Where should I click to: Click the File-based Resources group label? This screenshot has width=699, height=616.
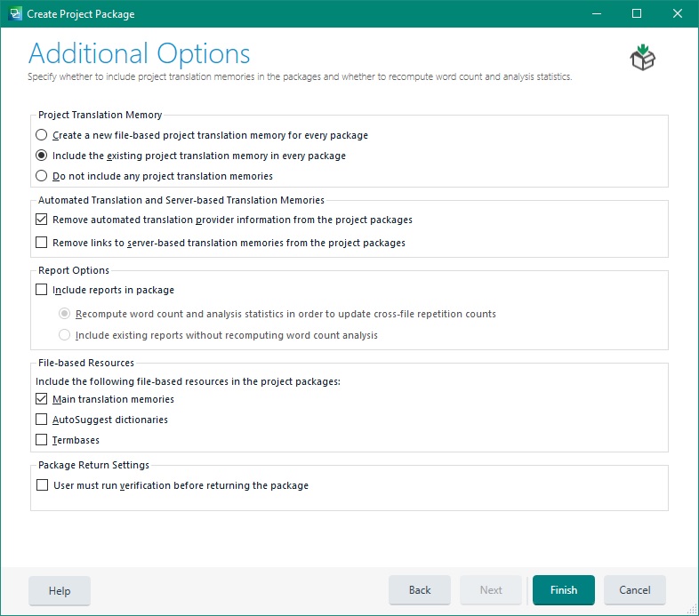(x=86, y=363)
